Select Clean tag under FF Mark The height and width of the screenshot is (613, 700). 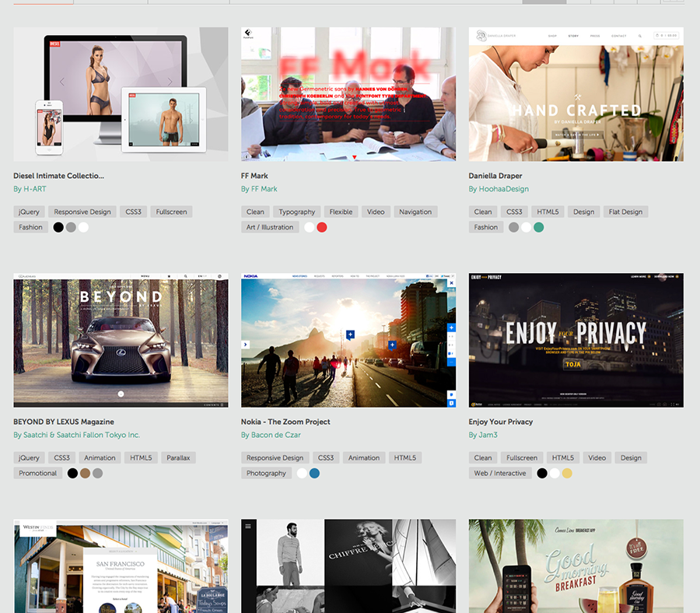[x=255, y=212]
